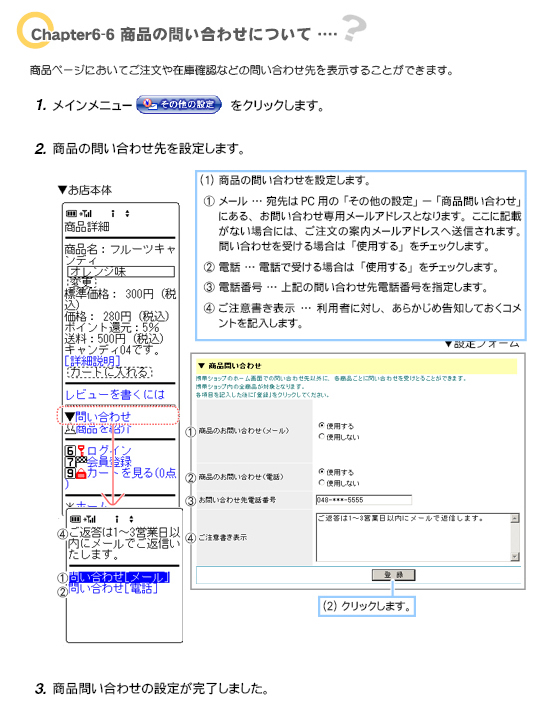545x718 pixels.
Task: Open the レビューを書くには link
Action: (114, 394)
